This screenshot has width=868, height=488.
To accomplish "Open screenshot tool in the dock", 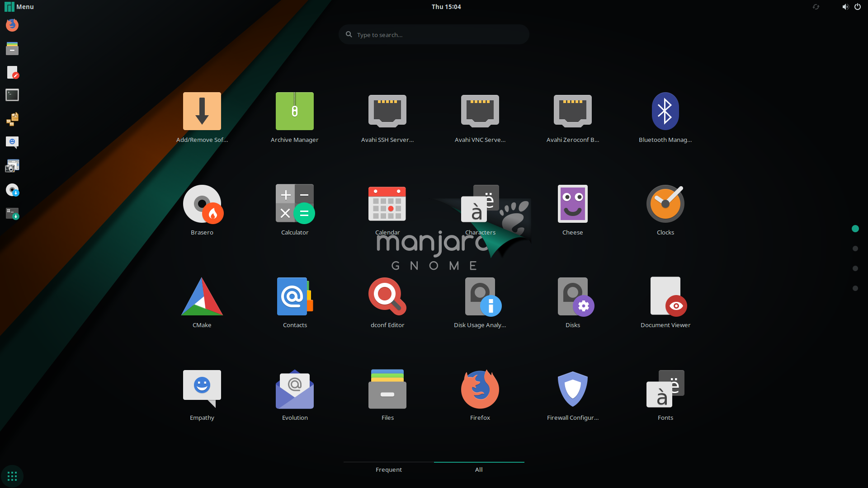I will [12, 166].
